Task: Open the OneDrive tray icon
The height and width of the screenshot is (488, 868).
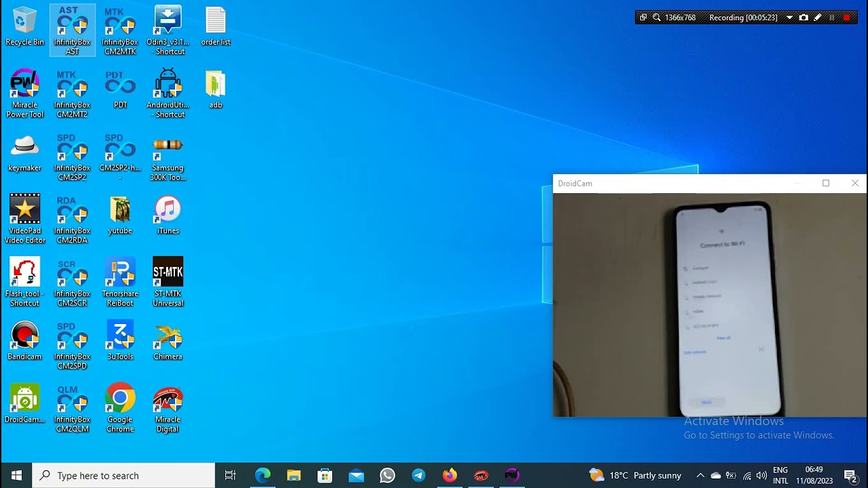Action: tap(715, 475)
